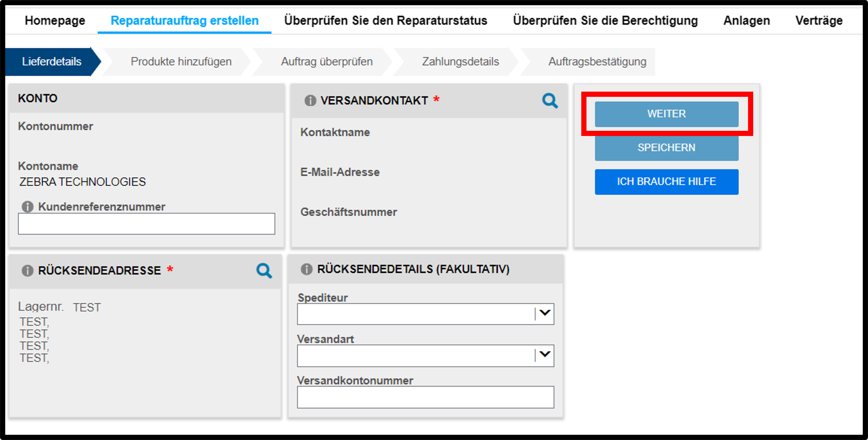The image size is (868, 440).
Task: Focus the Versandkontonummer input field
Action: click(426, 397)
